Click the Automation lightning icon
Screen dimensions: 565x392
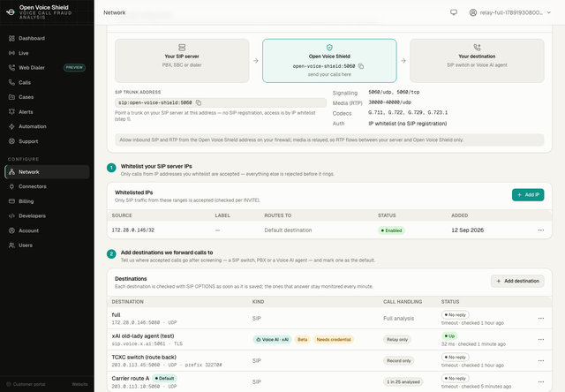click(11, 126)
